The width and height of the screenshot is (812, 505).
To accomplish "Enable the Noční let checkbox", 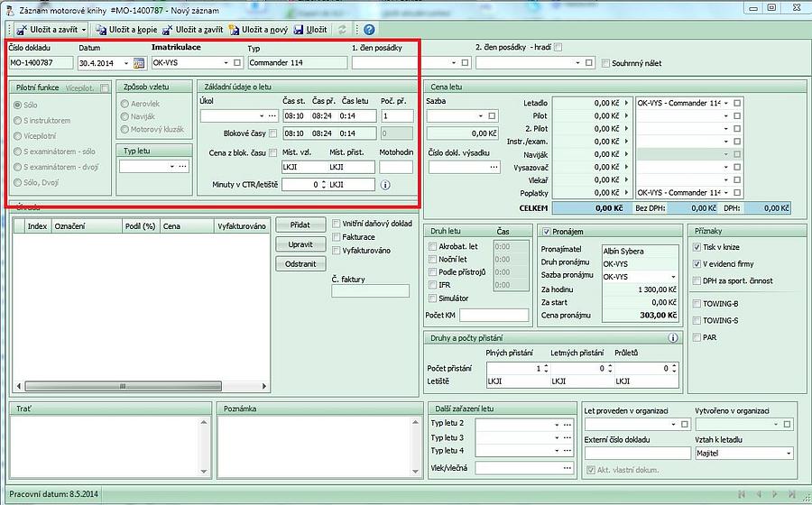I will tap(432, 259).
